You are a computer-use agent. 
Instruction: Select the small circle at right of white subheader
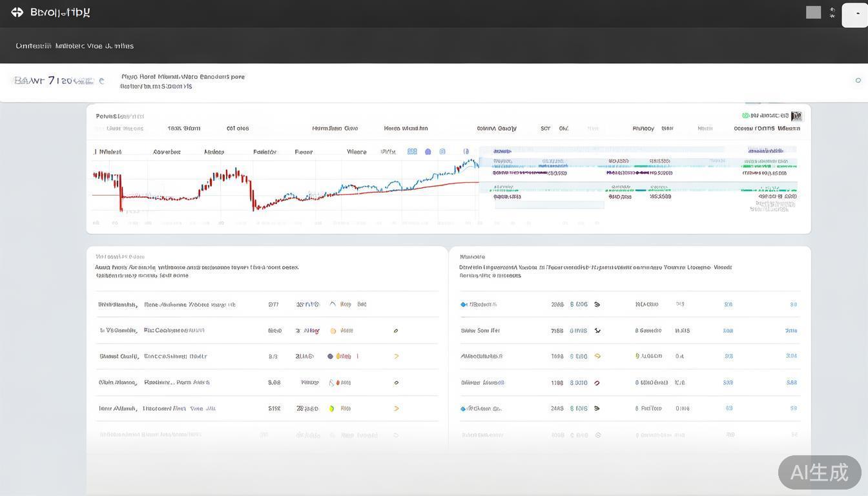pos(858,81)
